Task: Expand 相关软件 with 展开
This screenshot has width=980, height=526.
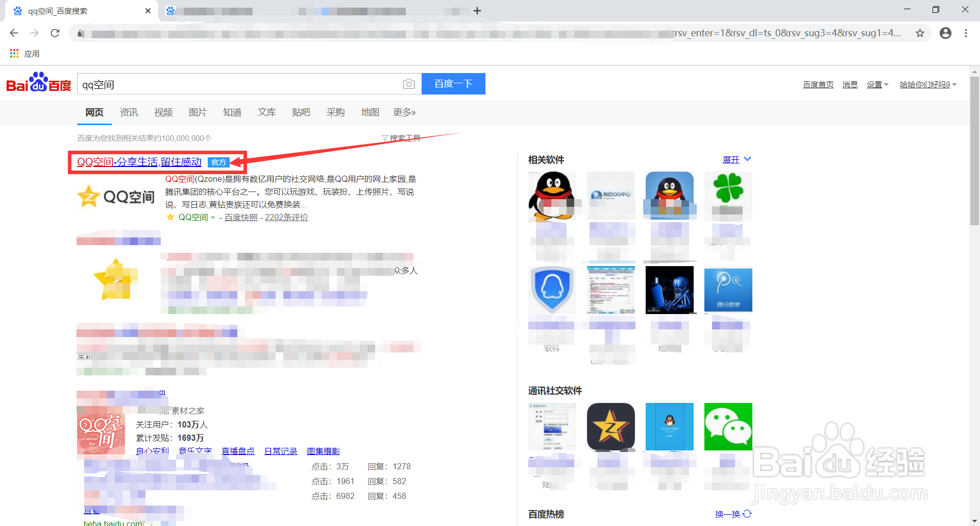Action: (x=737, y=160)
